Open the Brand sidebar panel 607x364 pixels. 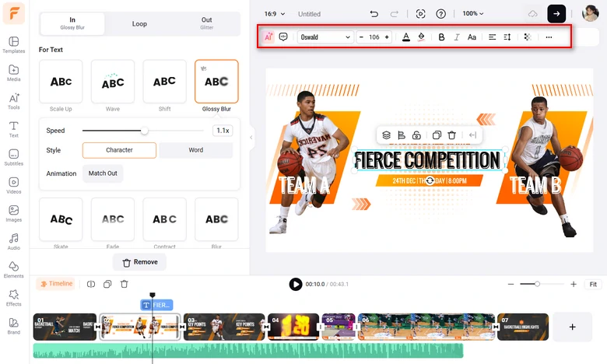click(x=13, y=327)
